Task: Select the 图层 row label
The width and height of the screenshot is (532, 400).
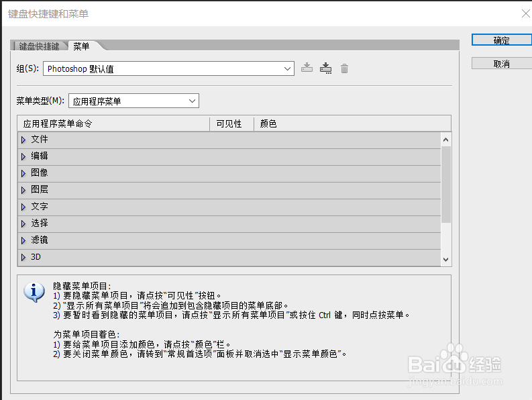Action: tap(40, 189)
